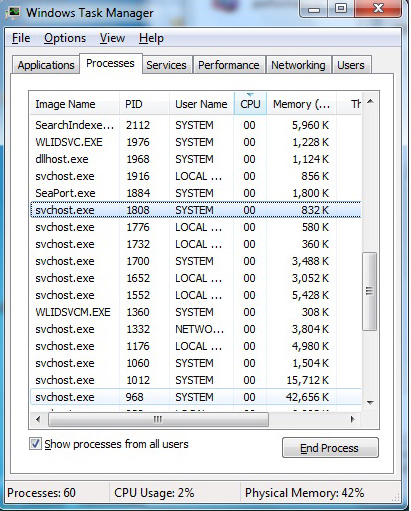Close the Windows Task Manager window
Viewport: 411px width, 511px height.
[378, 9]
